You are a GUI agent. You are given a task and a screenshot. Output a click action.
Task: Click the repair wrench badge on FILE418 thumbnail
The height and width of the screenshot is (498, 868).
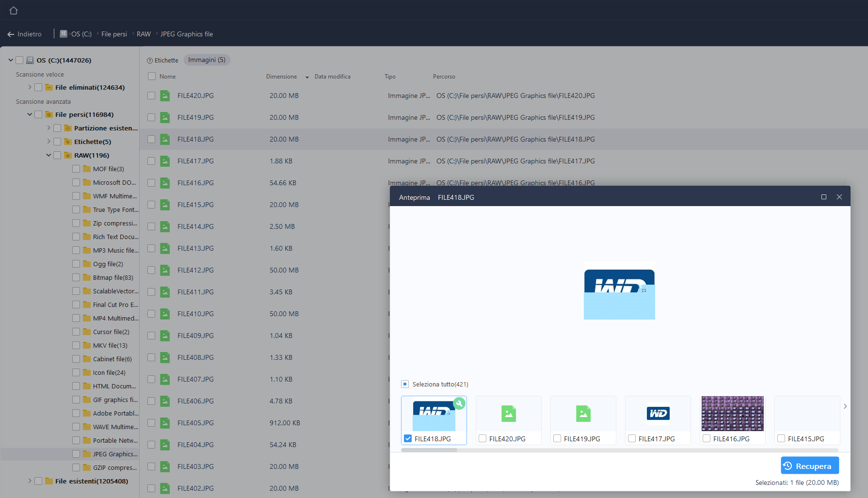coord(459,403)
